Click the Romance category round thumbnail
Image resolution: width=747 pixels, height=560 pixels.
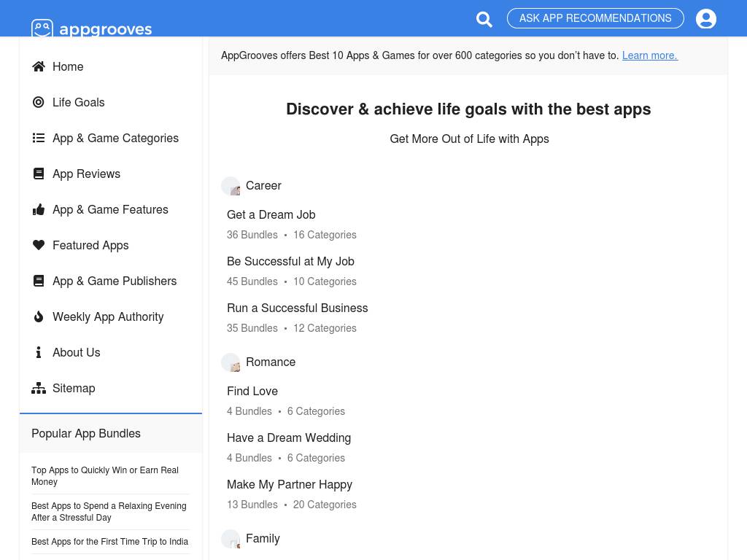(x=231, y=362)
